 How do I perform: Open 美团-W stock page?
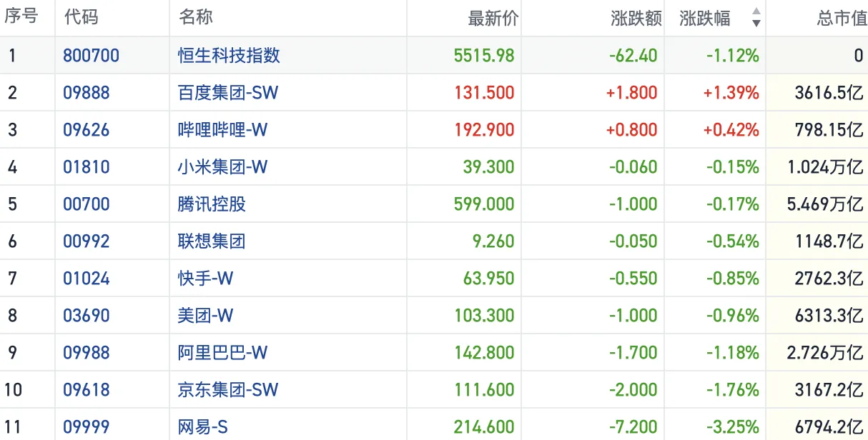pos(205,315)
